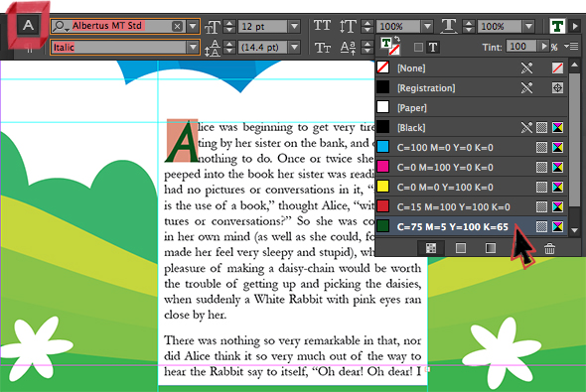Click the registration target icon in [Registration] row

(x=557, y=87)
